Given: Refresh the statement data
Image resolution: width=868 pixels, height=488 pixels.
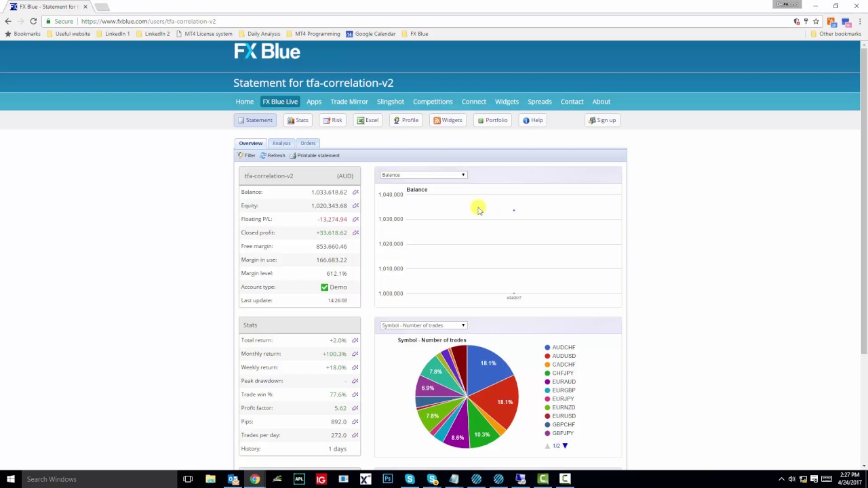Looking at the screenshot, I should (273, 155).
